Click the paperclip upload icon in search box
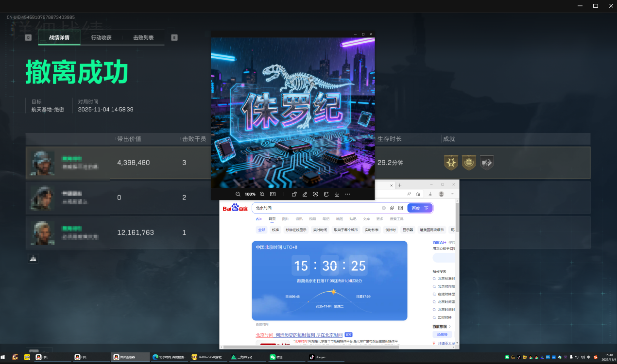The height and width of the screenshot is (364, 617). [x=392, y=208]
